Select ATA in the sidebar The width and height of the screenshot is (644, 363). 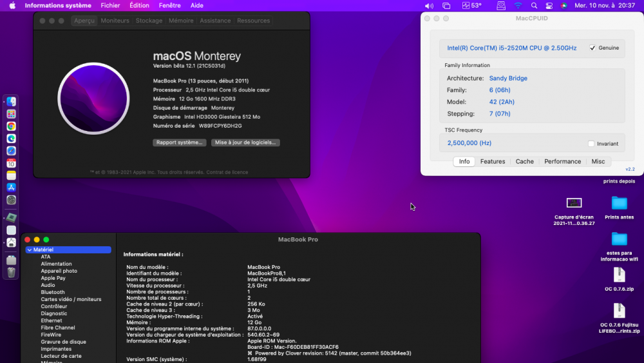click(46, 257)
